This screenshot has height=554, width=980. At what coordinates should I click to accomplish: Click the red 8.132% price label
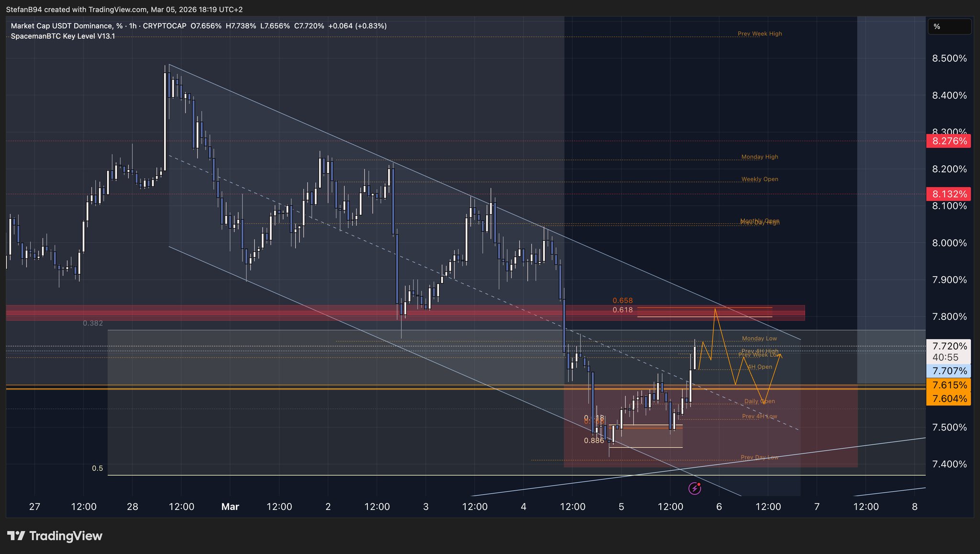949,194
